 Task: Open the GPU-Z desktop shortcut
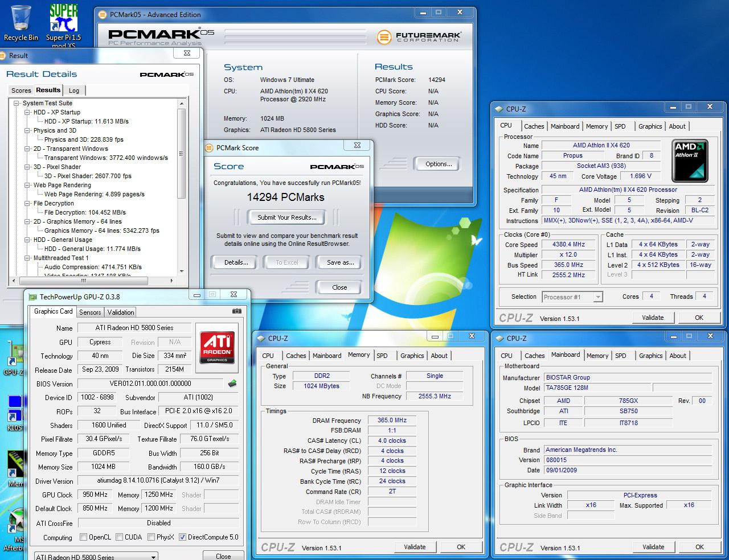[13, 359]
